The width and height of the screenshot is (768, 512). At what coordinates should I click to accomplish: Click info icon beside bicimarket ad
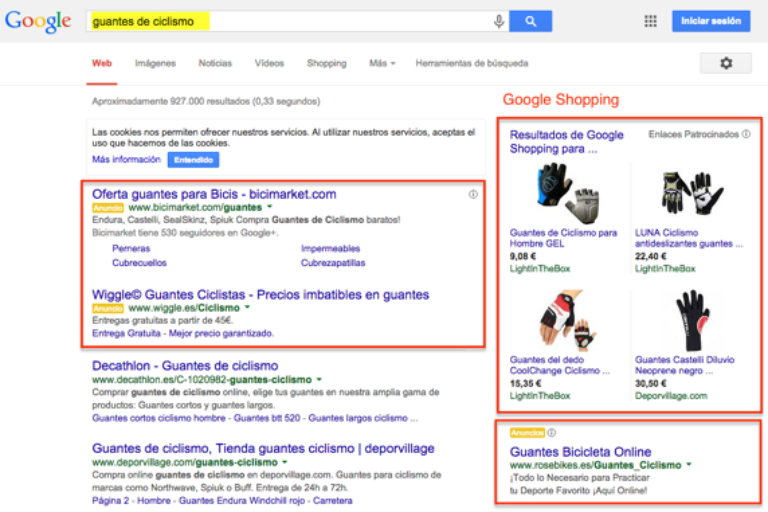pos(473,194)
